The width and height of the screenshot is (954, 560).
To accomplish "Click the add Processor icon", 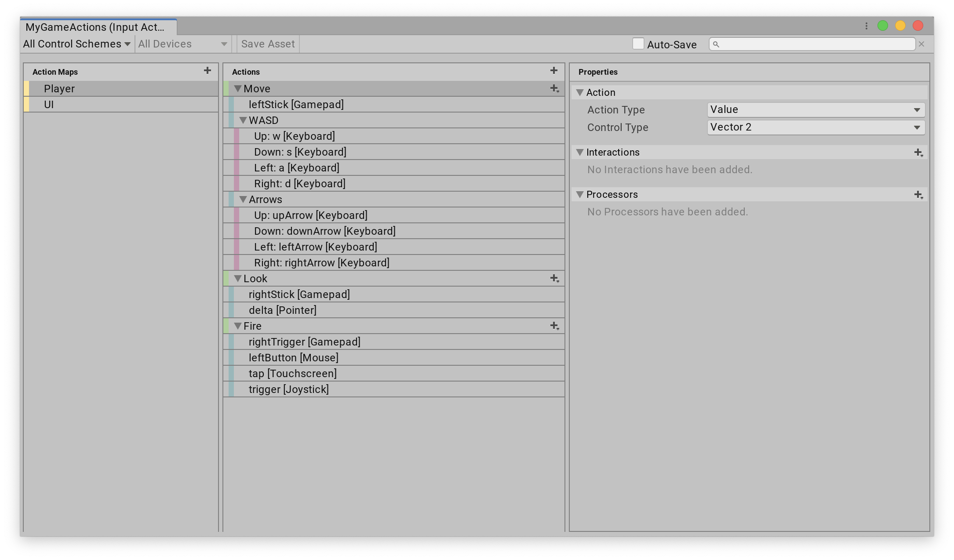I will [919, 195].
